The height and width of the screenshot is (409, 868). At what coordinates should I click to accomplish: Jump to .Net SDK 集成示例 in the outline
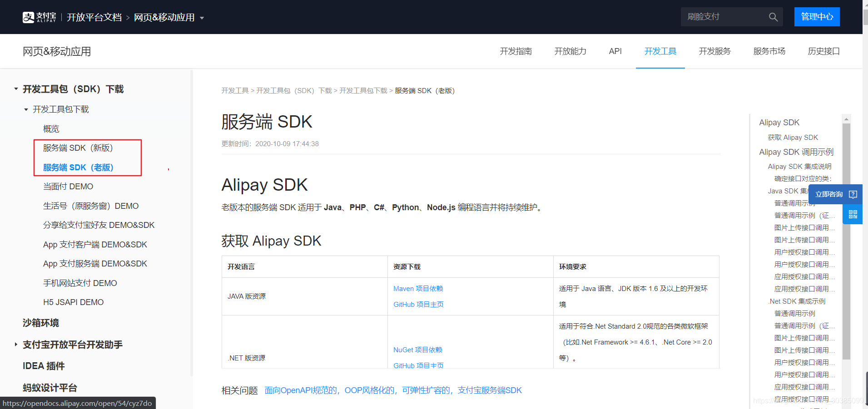point(797,301)
